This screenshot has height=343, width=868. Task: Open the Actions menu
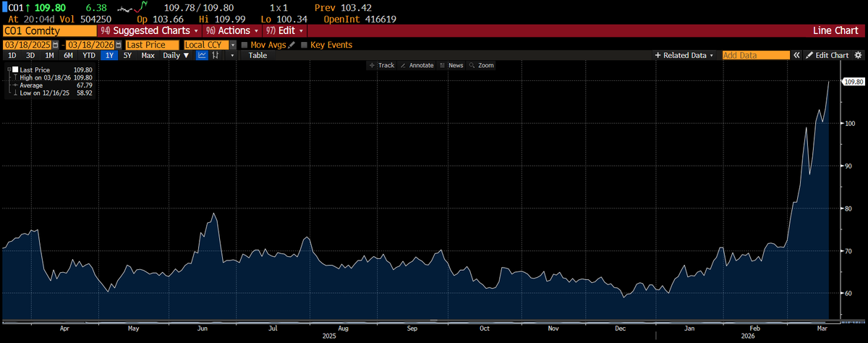point(232,31)
